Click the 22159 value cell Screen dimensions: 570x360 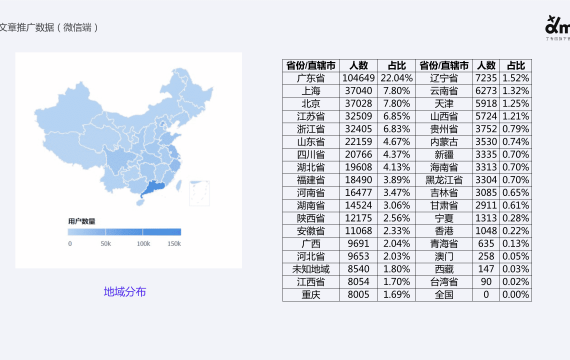358,142
